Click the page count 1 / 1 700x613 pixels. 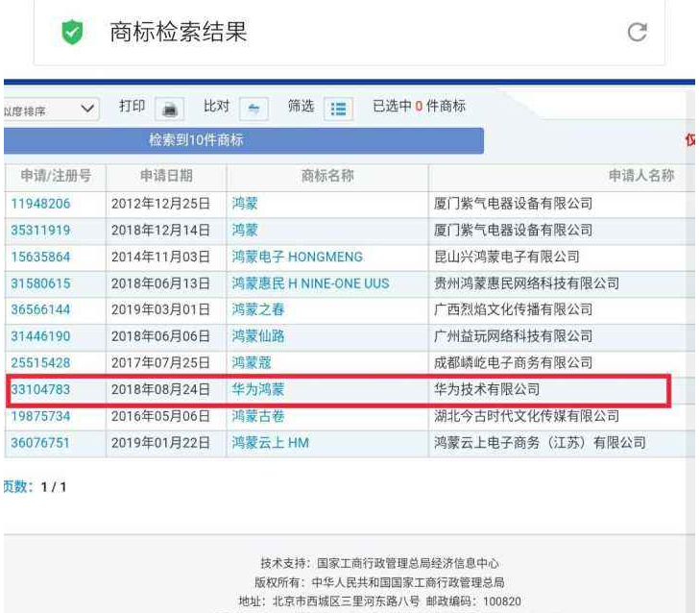[x=54, y=486]
